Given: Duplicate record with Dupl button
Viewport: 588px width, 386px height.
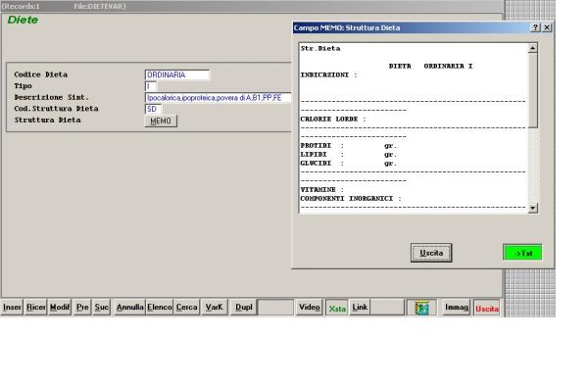Looking at the screenshot, I should 243,308.
